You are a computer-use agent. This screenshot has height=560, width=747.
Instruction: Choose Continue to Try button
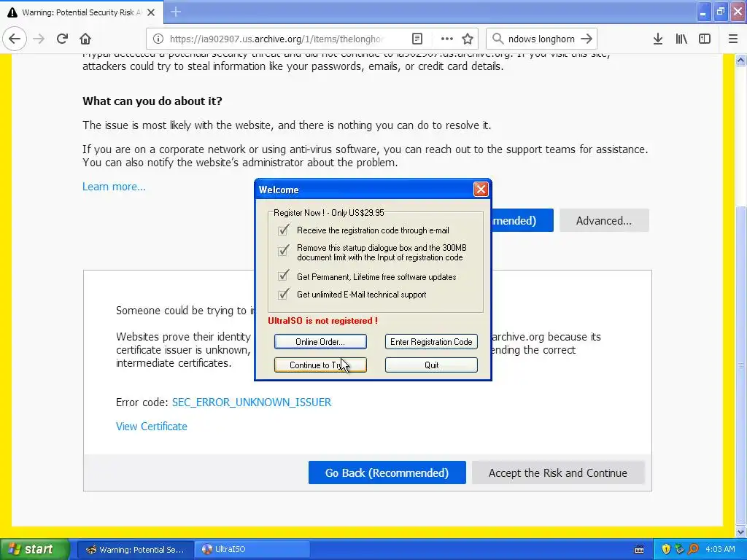click(x=320, y=365)
